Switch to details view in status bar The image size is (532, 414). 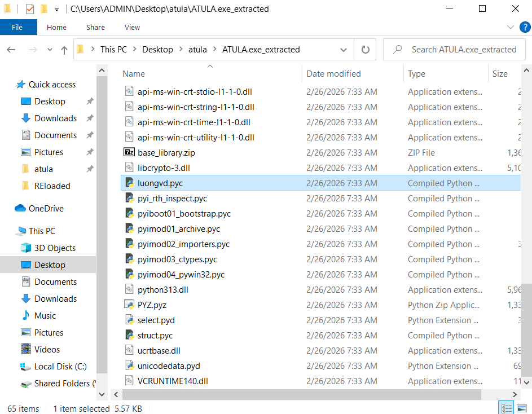tap(507, 408)
